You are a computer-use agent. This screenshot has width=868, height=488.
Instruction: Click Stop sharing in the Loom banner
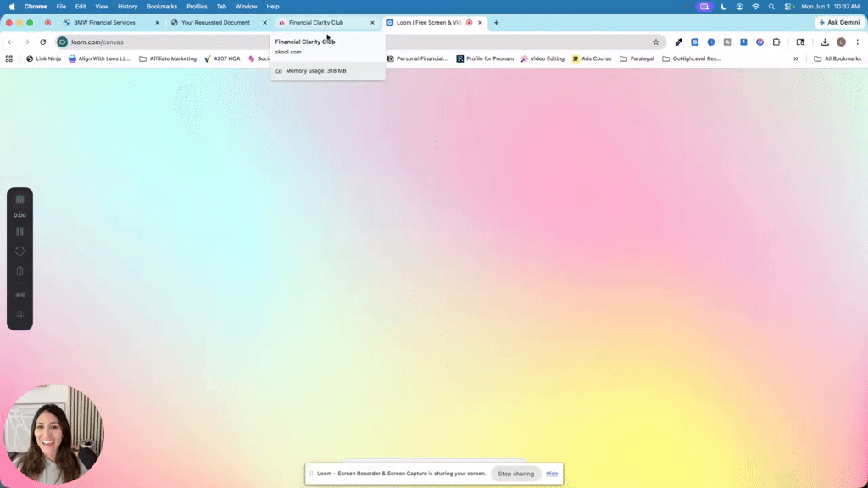(x=516, y=474)
